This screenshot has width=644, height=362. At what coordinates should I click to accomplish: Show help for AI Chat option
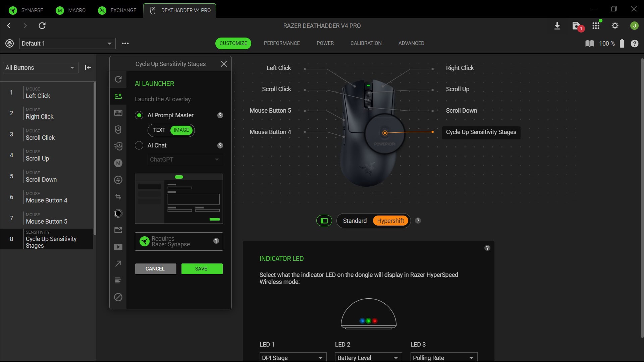pyautogui.click(x=220, y=145)
